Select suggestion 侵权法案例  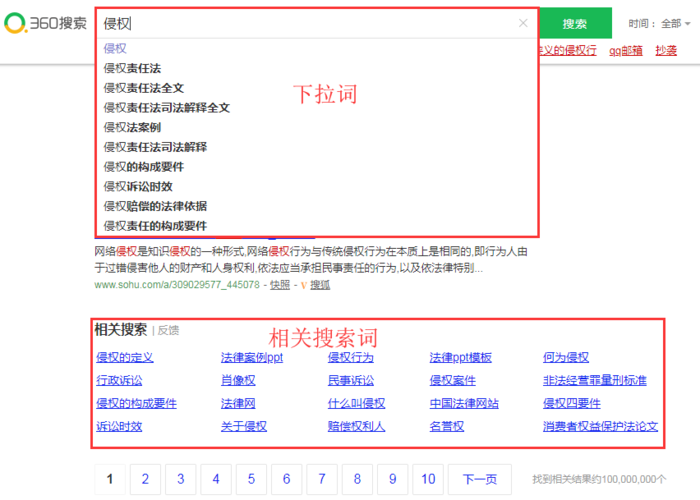[x=132, y=127]
